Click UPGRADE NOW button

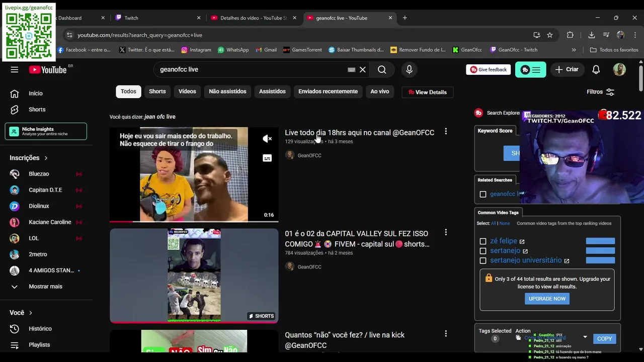pyautogui.click(x=547, y=299)
